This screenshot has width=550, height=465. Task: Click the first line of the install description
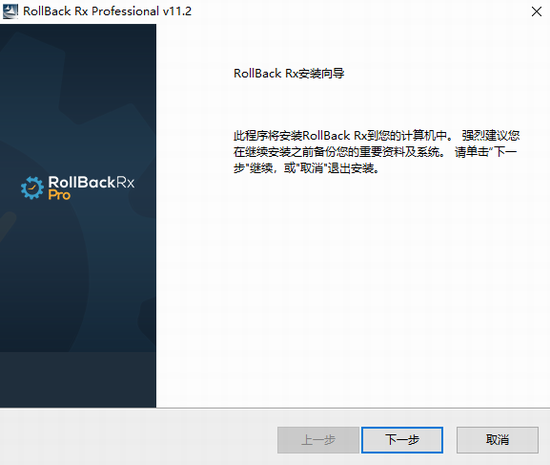377,135
